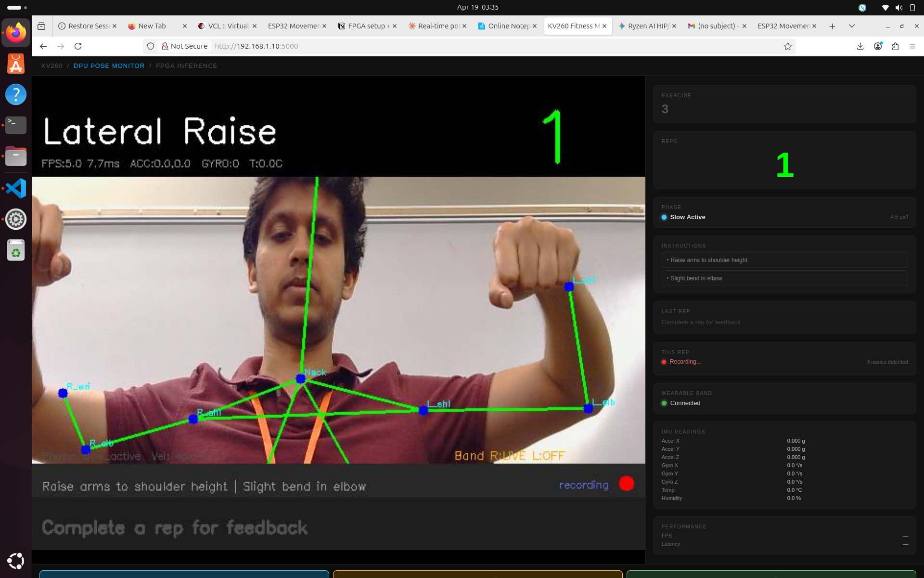Open the system volume tray menu
Image resolution: width=924 pixels, height=578 pixels.
click(x=898, y=7)
